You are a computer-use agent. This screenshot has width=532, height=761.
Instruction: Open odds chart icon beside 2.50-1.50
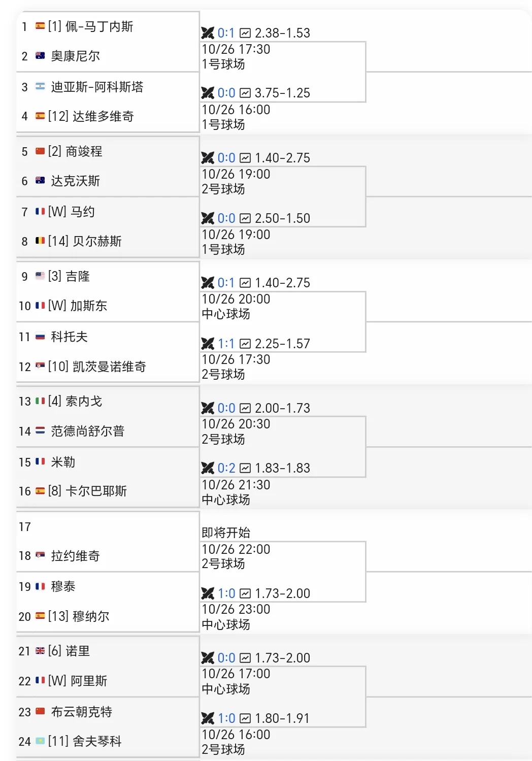(x=245, y=218)
